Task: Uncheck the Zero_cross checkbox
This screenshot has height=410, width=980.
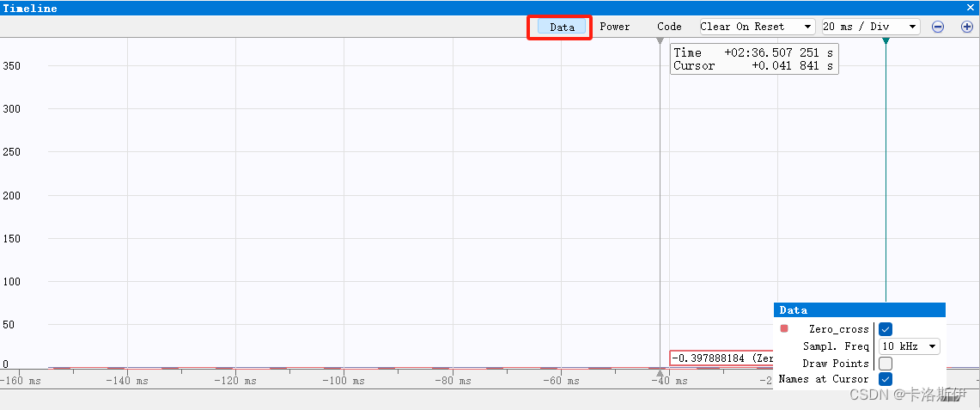Action: 886,328
